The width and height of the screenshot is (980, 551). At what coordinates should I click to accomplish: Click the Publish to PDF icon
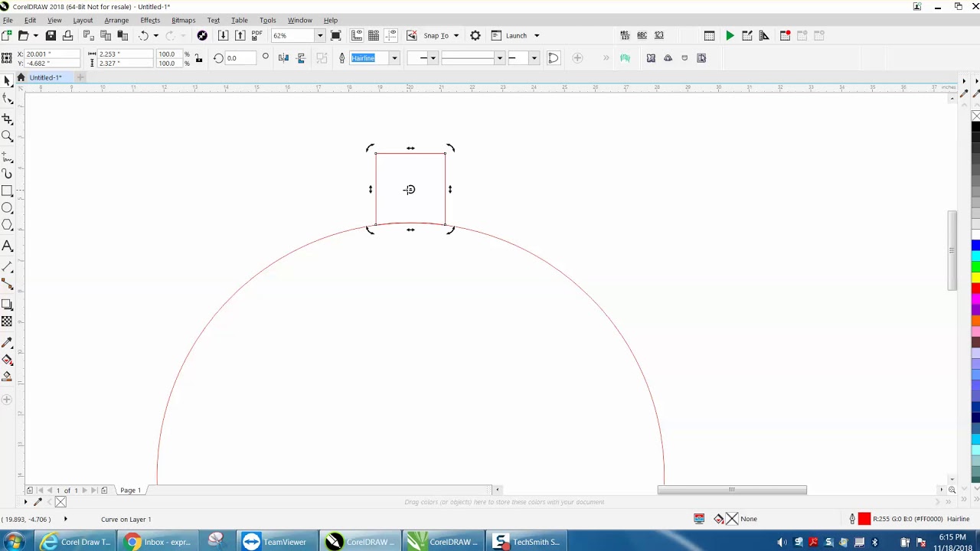pos(257,36)
